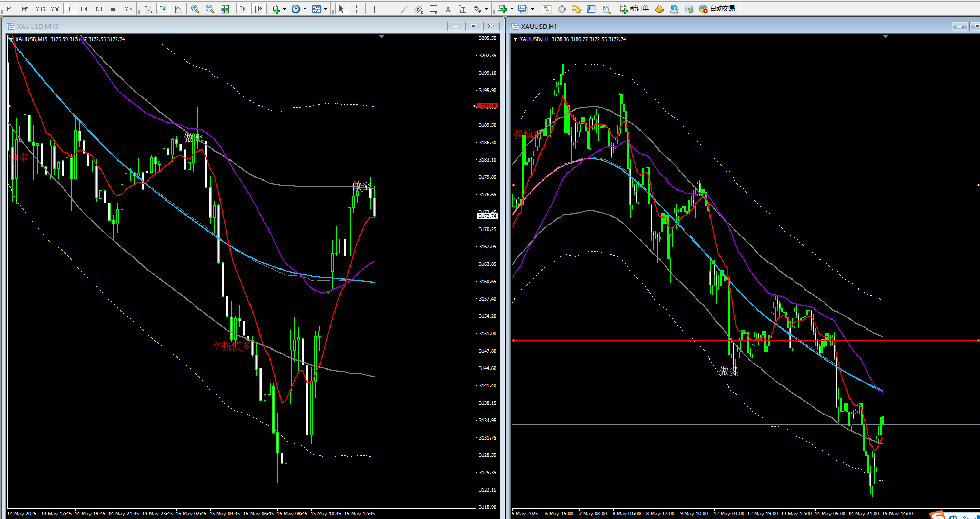980x519 pixels.
Task: Toggle chart shift from right edge
Action: pos(257,9)
